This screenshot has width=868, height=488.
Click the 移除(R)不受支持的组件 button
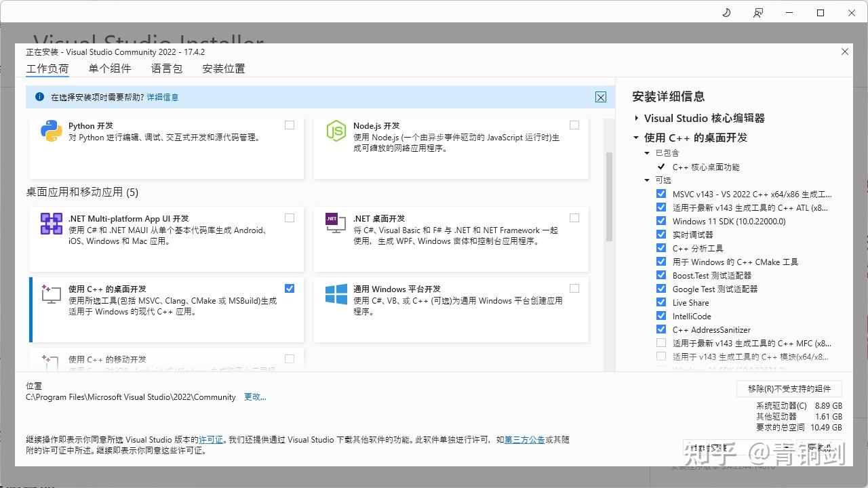click(x=789, y=388)
